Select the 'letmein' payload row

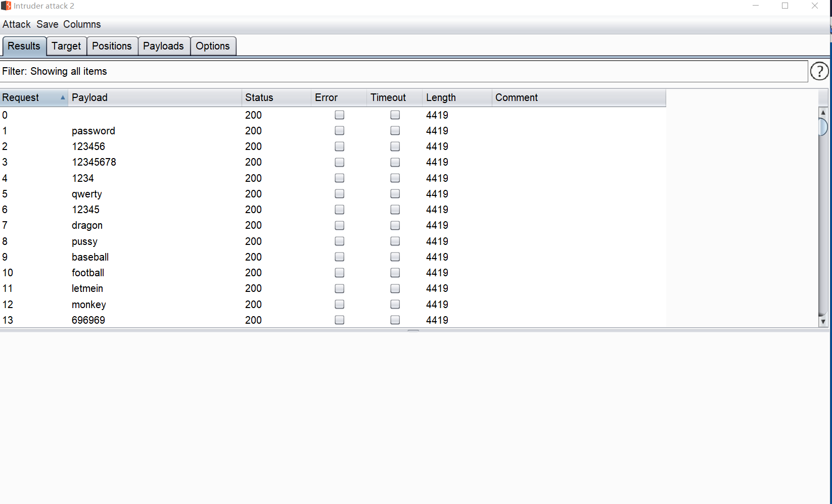(x=333, y=288)
